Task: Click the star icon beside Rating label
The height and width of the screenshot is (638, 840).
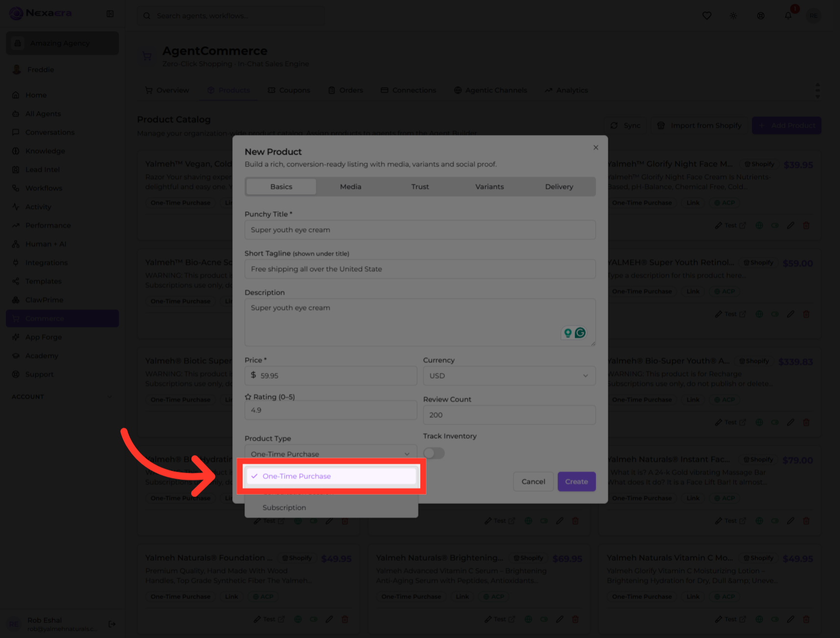Action: [x=248, y=397]
